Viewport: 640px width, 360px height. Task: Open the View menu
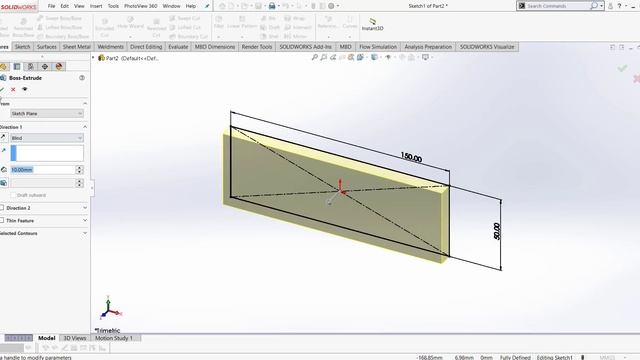coord(79,6)
